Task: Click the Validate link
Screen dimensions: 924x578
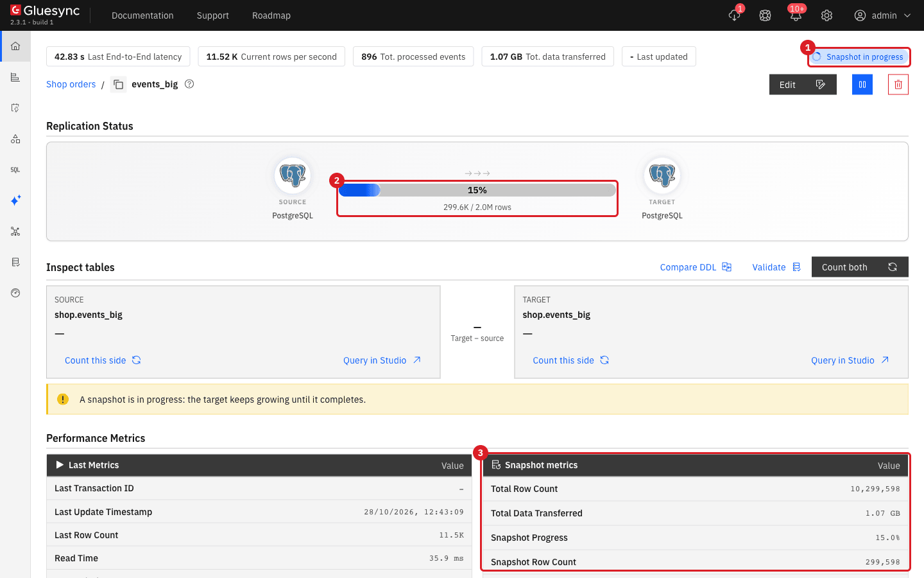Action: tap(776, 267)
